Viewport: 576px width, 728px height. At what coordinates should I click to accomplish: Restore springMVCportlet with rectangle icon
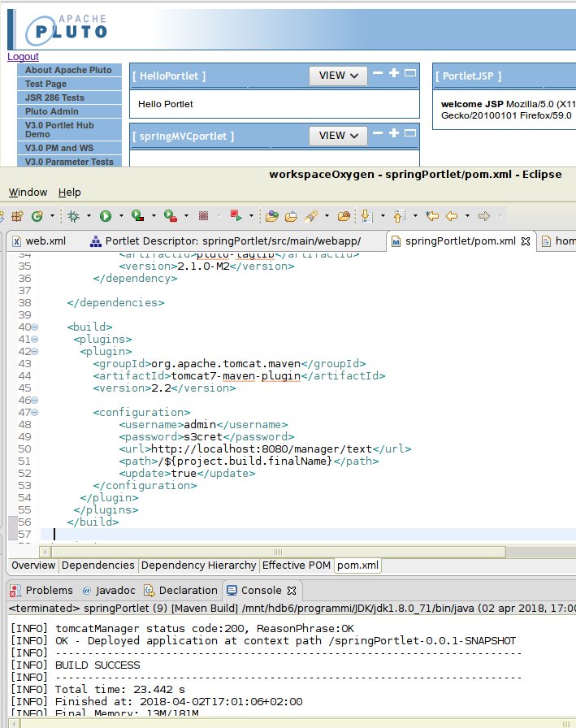(409, 133)
